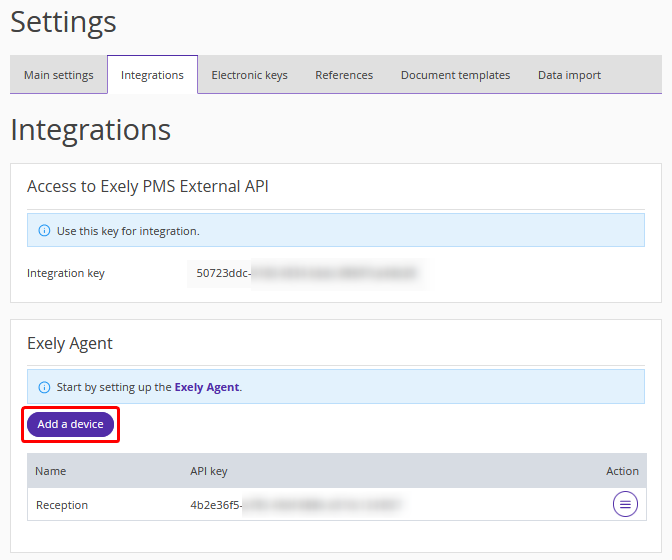Click the Name column header
672x560 pixels.
(51, 471)
